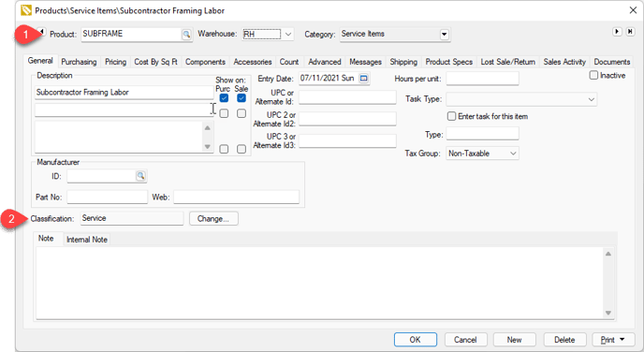Check Sale box for third description area
This screenshot has width=644, height=352.
(x=241, y=149)
